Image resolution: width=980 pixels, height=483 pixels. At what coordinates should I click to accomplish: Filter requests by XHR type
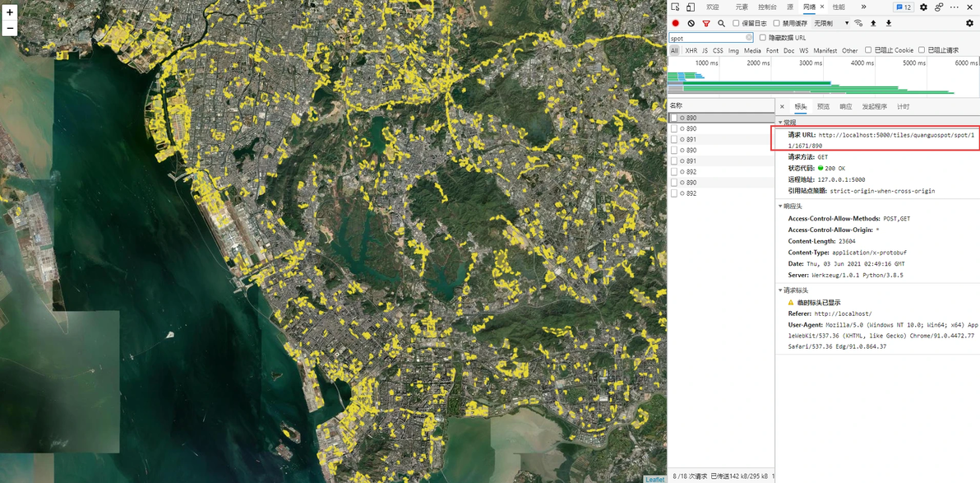[x=691, y=51]
